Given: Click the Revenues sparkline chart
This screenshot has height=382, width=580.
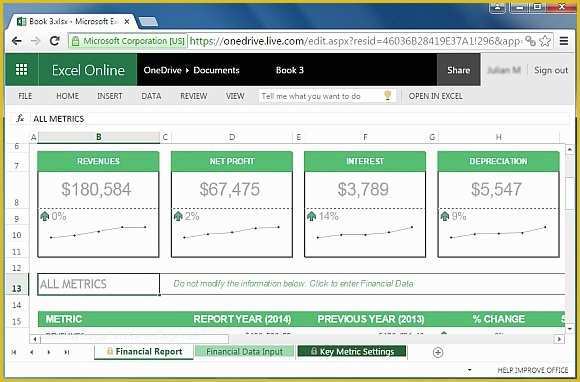Looking at the screenshot, I should point(98,232).
